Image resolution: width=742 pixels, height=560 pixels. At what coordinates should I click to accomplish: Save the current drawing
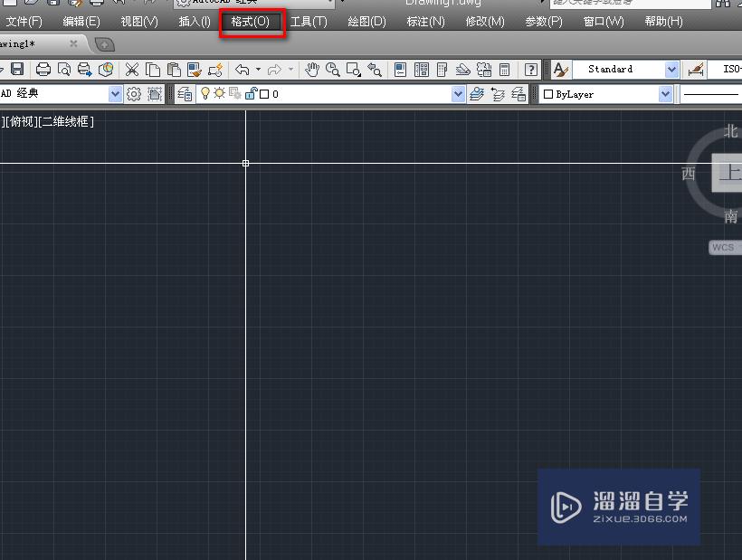(16, 69)
